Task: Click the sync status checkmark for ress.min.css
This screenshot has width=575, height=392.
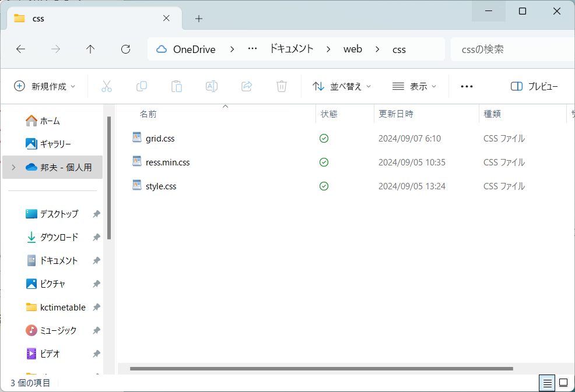Action: pyautogui.click(x=324, y=162)
